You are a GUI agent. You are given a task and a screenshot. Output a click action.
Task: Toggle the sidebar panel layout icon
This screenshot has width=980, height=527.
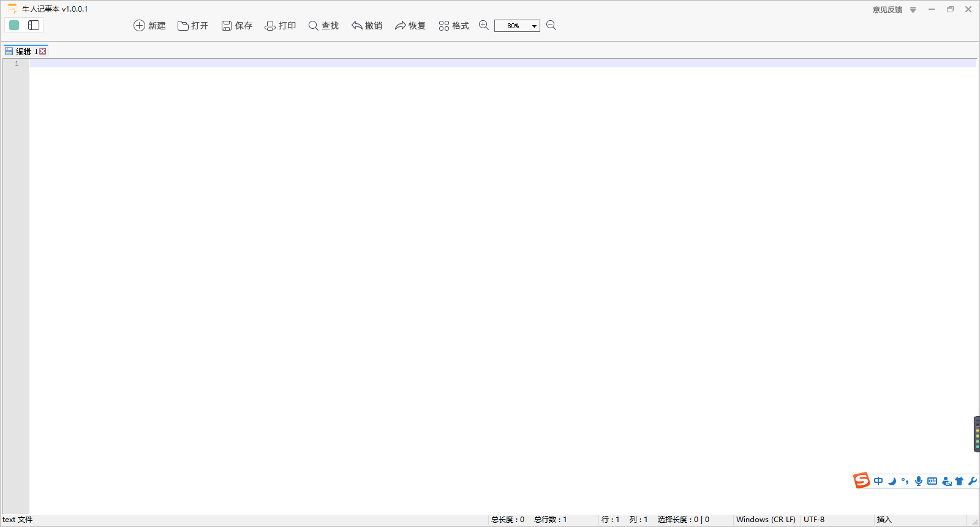coord(34,25)
